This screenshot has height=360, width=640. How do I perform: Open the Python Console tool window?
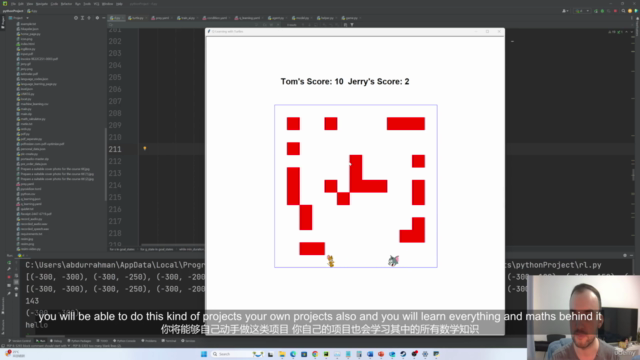coord(124,341)
